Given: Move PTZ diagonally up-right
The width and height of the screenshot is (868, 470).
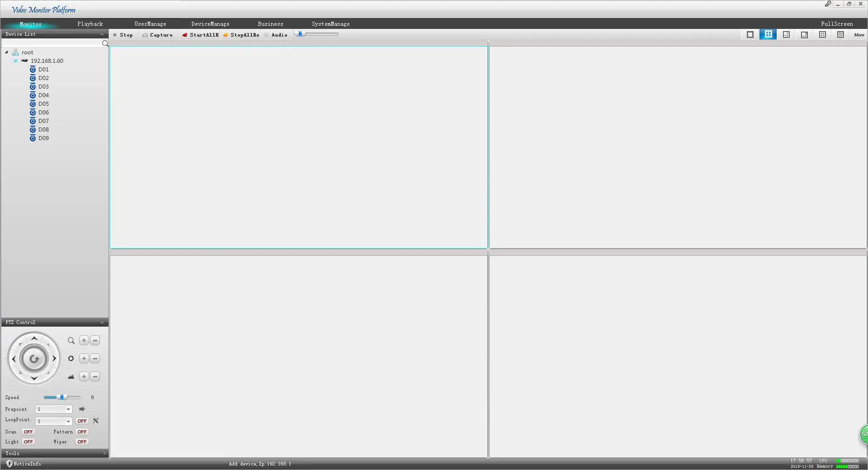Looking at the screenshot, I should pos(48,345).
